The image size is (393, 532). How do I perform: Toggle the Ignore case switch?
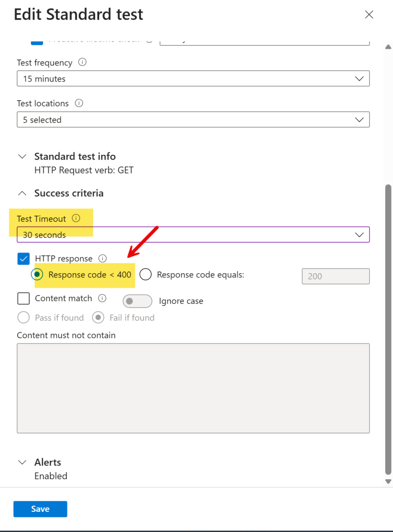coord(138,301)
